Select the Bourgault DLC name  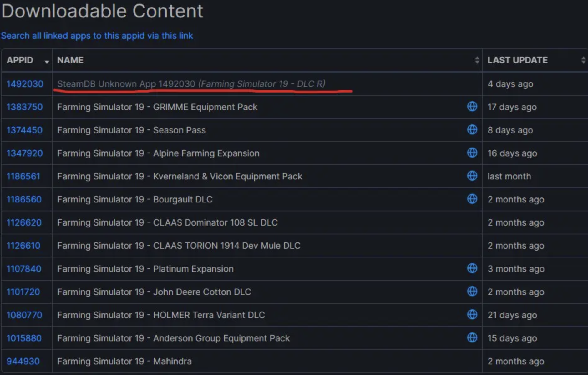(x=135, y=199)
